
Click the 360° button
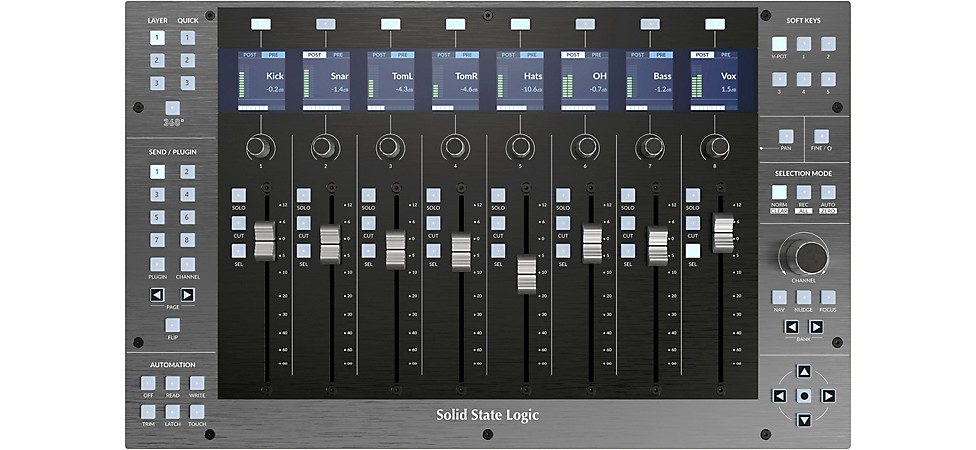(172, 108)
